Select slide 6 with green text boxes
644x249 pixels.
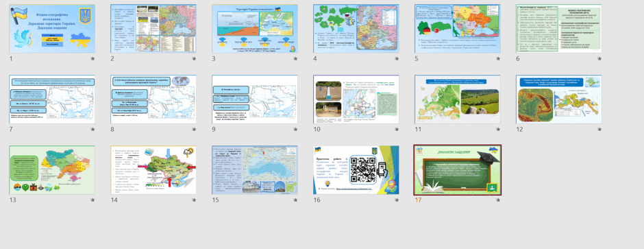(559, 29)
